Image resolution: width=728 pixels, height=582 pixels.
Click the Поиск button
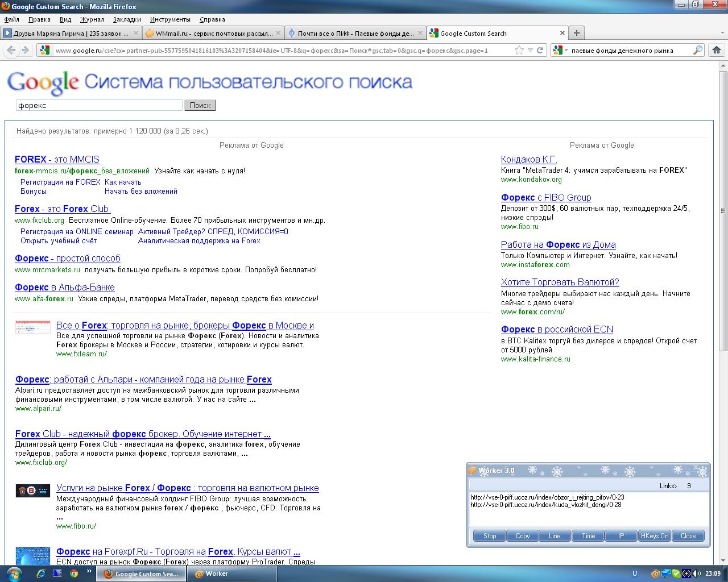tap(200, 105)
